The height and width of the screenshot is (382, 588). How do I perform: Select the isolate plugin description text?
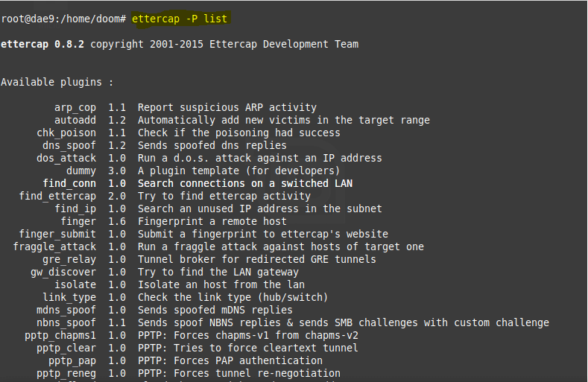coord(221,284)
